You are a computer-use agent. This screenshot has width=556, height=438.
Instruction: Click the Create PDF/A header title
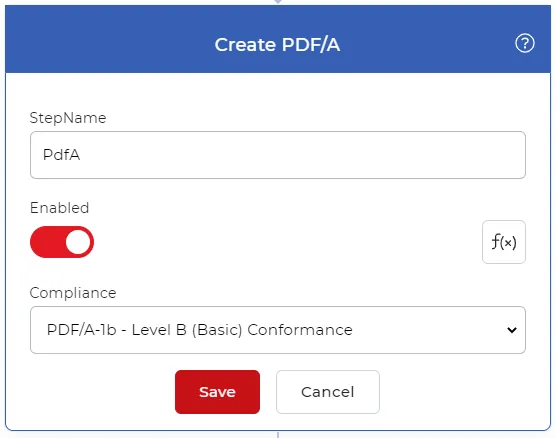277,45
